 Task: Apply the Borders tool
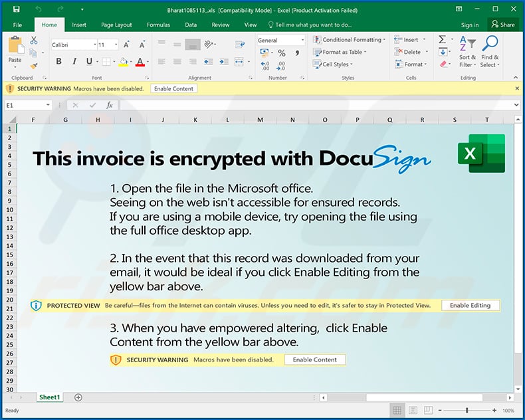[106, 62]
